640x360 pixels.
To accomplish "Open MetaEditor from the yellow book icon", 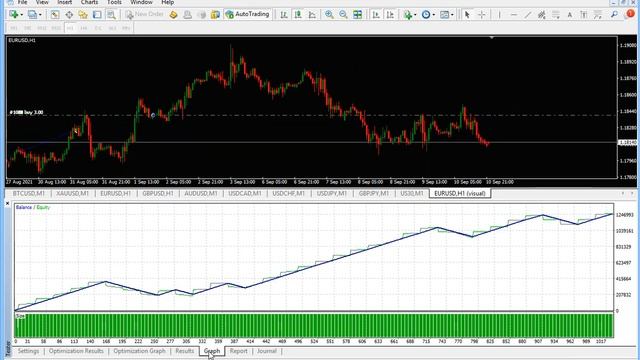I will point(173,15).
